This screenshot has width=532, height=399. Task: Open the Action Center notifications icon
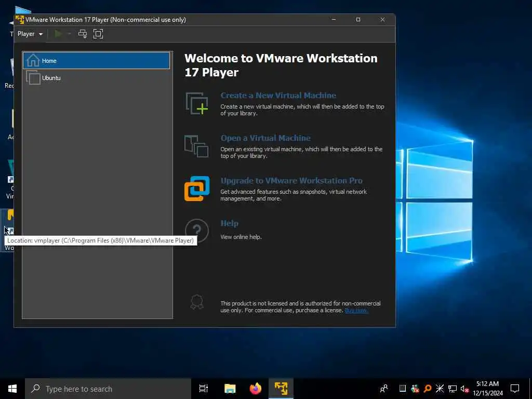click(515, 389)
